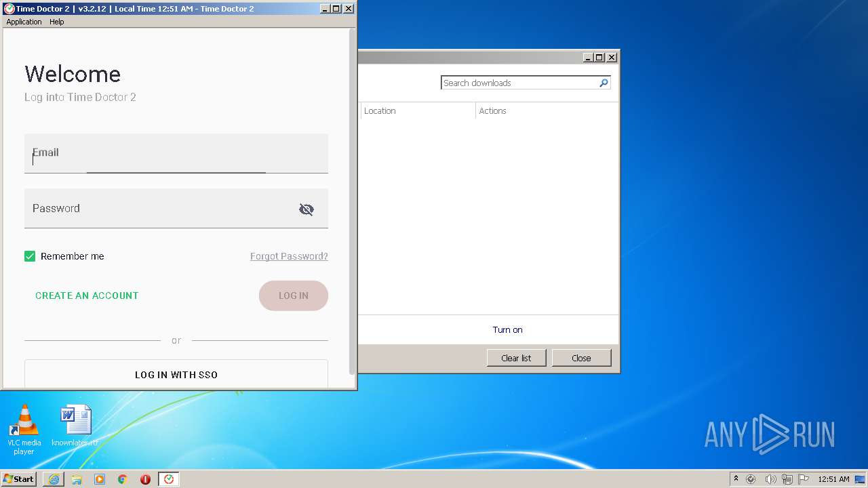Screen dimensions: 868x488
Task: Uncheck the Remember me checkbox
Action: (30, 256)
